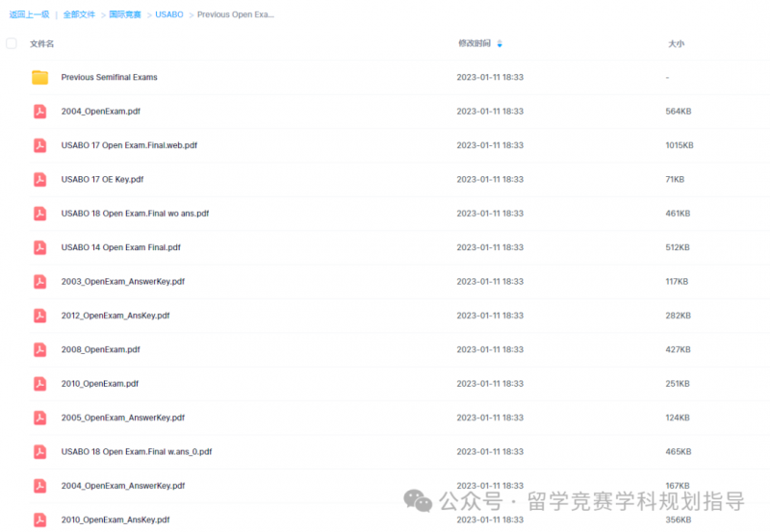This screenshot has height=532, width=770.
Task: Open file USABO 17 Open Exam.Final.web.pdf
Action: (129, 145)
